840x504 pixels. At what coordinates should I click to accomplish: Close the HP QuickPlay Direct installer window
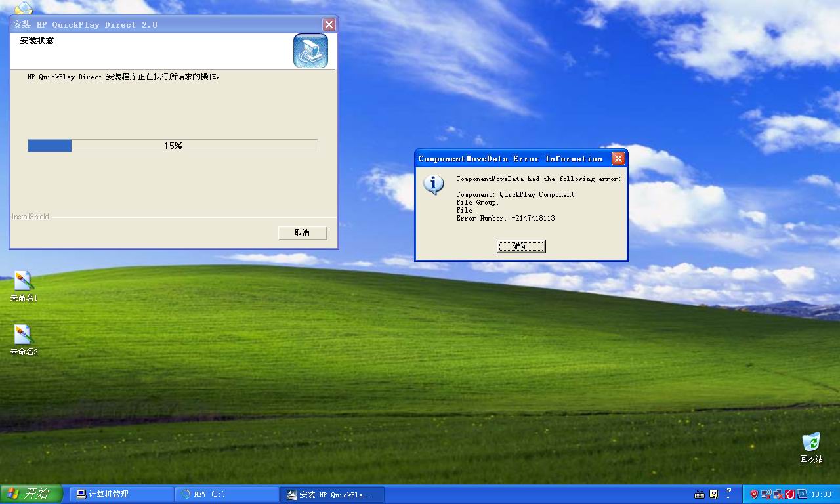[329, 25]
